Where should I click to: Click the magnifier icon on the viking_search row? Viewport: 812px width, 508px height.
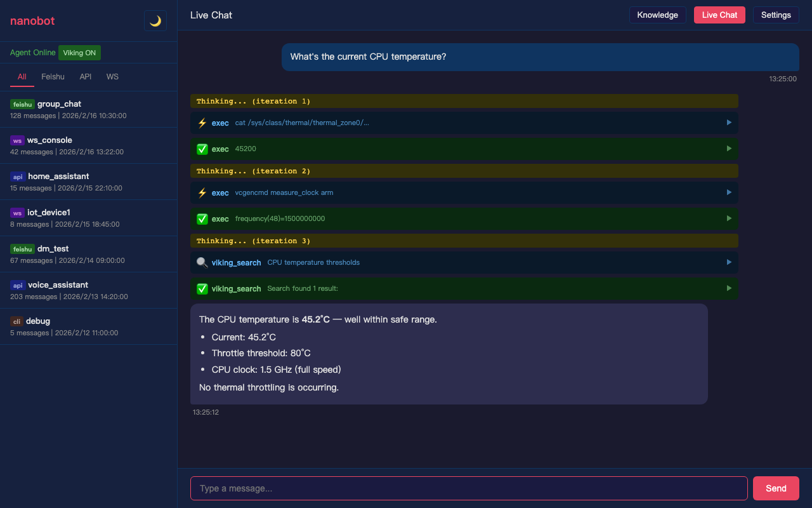pyautogui.click(x=202, y=262)
